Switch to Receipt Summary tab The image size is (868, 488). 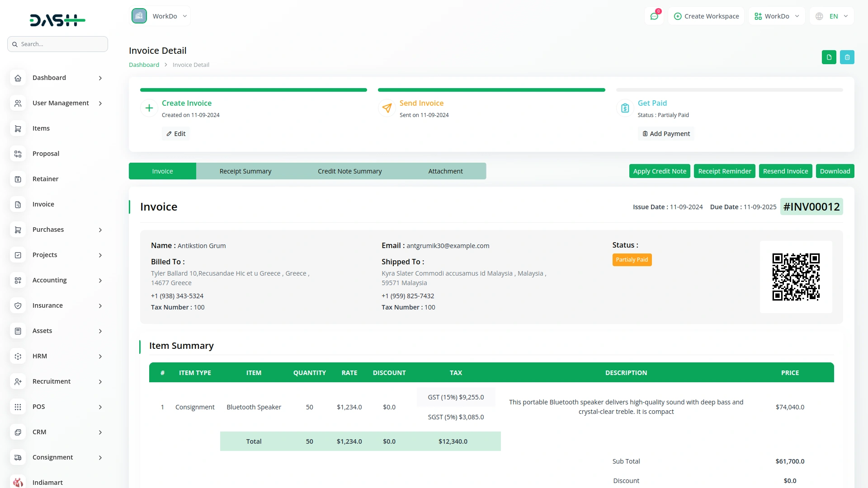point(245,171)
